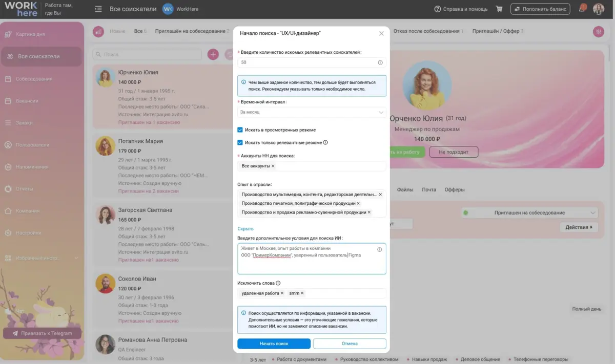
Task: Remove the 'Все аккаунты' tag
Action: point(273,166)
